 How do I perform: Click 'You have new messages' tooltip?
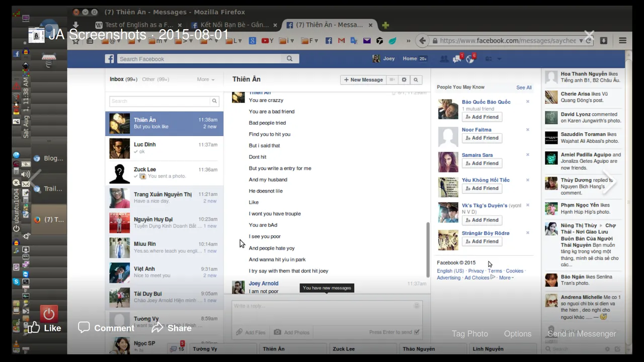coord(327,288)
